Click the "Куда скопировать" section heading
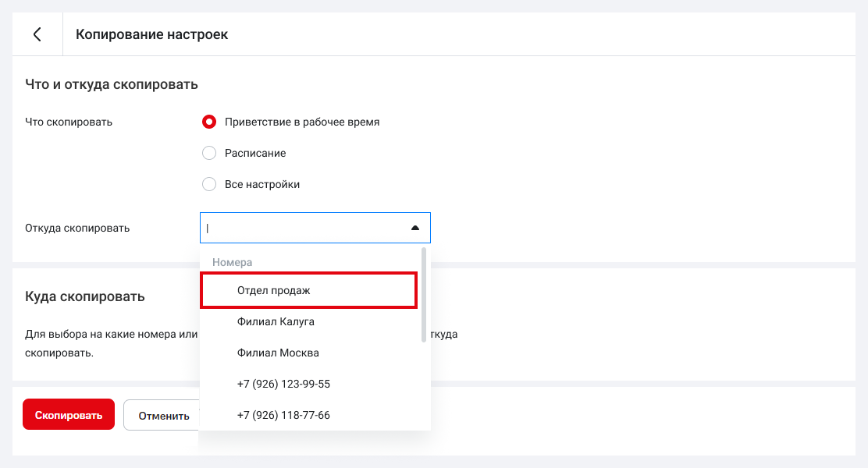The height and width of the screenshot is (468, 868). pos(85,296)
